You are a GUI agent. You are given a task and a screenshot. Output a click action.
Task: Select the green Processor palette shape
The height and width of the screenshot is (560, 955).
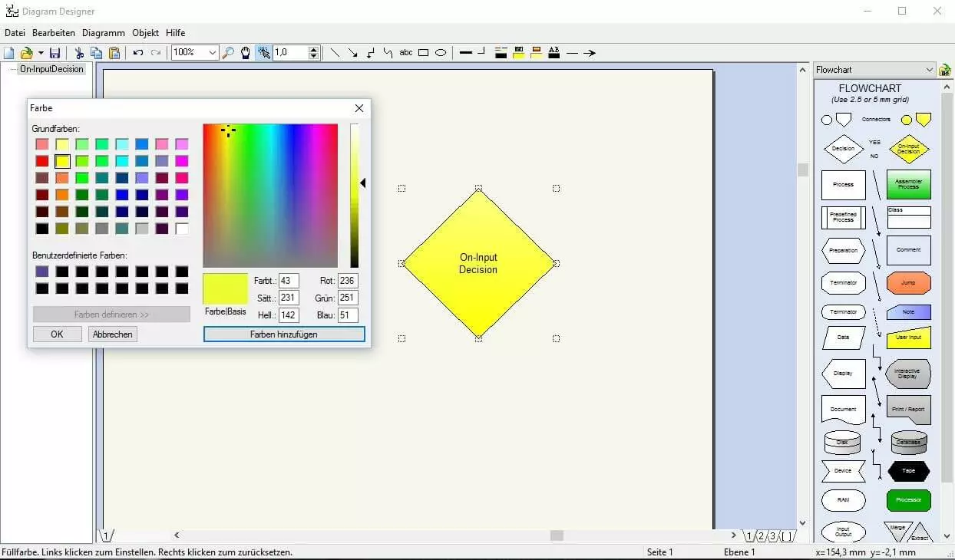pos(908,500)
